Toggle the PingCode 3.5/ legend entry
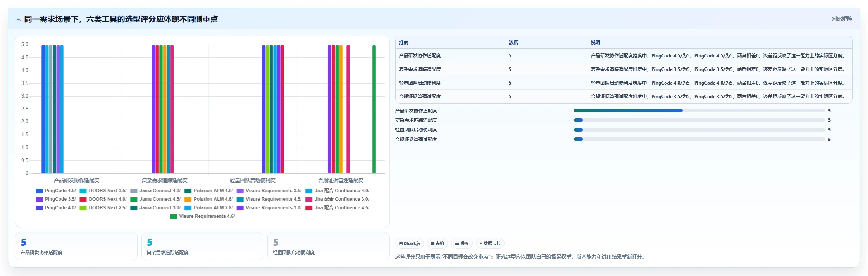This screenshot has width=868, height=276. [56, 199]
